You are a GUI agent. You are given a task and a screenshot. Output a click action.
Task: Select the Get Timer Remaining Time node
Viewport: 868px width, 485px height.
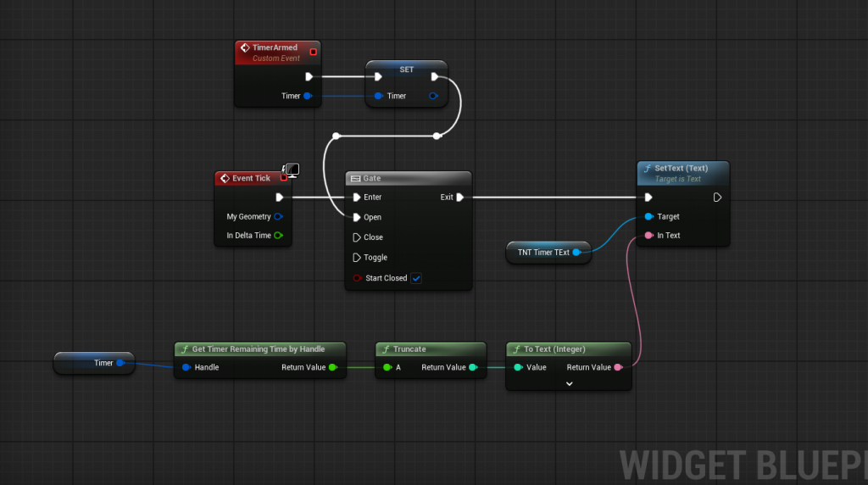(259, 348)
